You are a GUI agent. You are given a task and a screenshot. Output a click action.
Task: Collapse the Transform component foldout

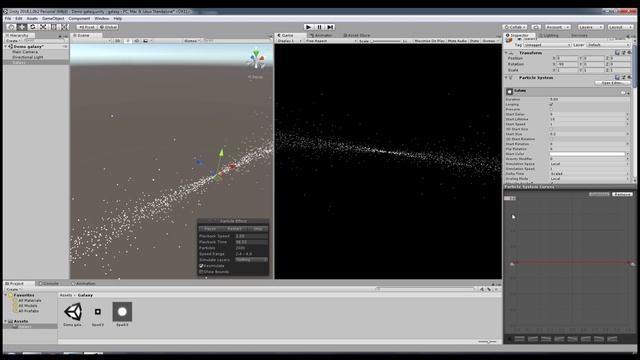[x=507, y=53]
